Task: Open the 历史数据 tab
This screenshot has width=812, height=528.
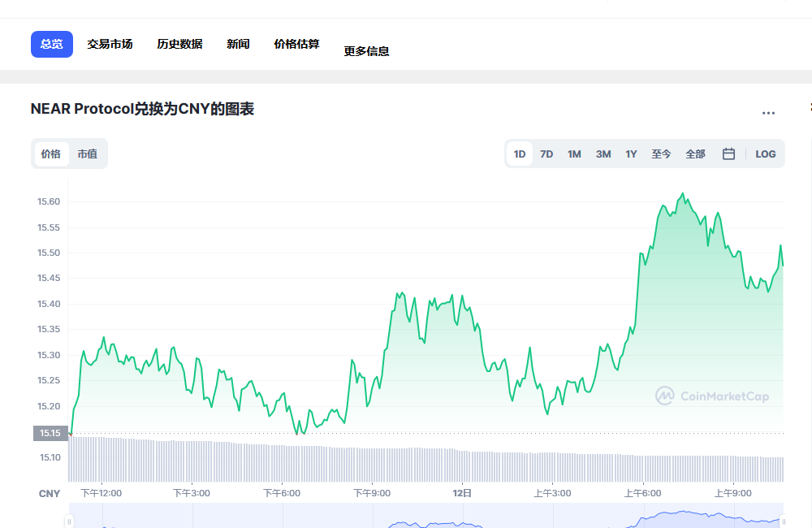Action: 179,44
